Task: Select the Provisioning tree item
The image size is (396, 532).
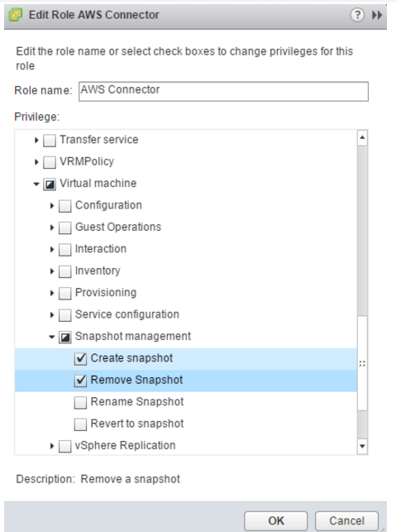Action: point(106,292)
